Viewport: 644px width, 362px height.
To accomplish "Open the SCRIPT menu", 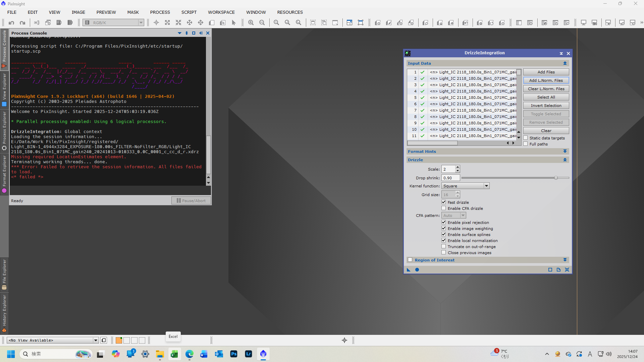I will click(x=189, y=12).
